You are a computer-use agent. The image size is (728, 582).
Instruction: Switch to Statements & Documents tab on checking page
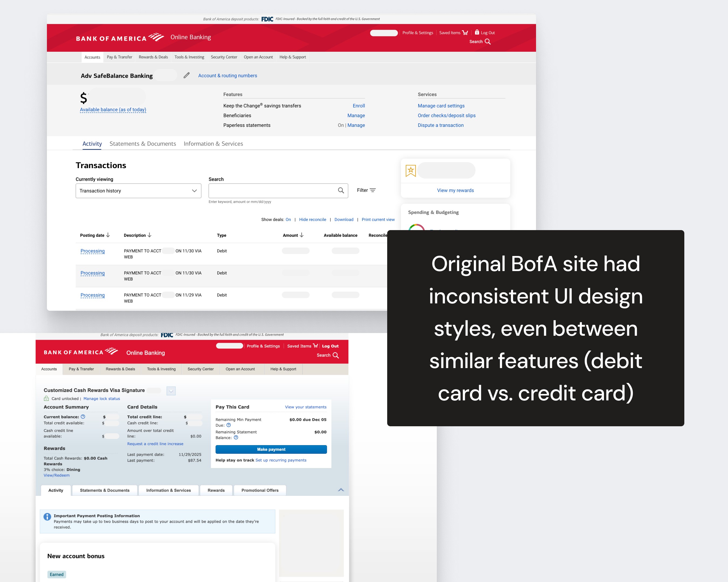click(142, 144)
